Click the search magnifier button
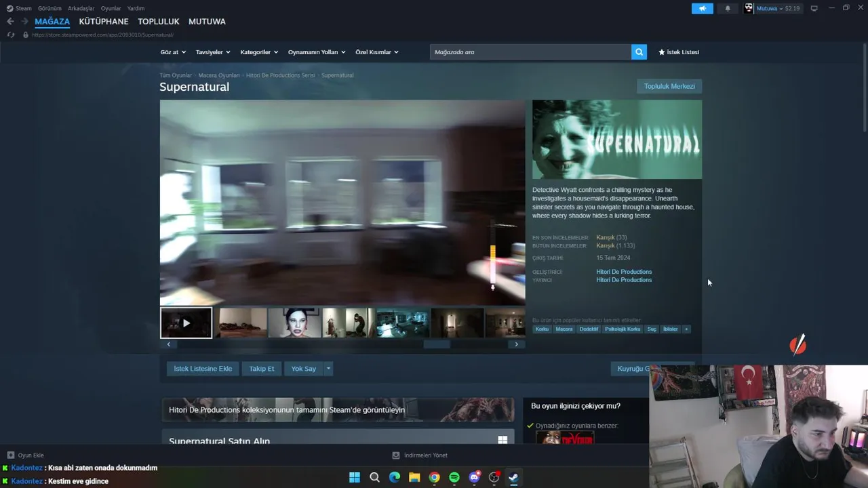Image resolution: width=868 pixels, height=488 pixels. point(639,52)
